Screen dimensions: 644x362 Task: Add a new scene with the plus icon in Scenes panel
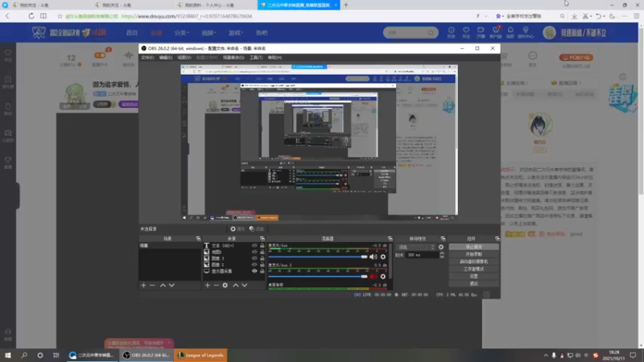point(143,286)
